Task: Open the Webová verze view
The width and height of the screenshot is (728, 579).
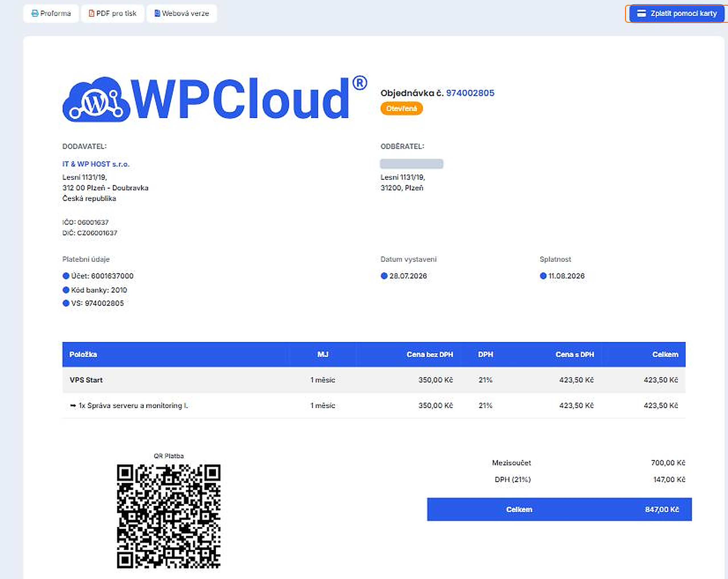Action: click(x=182, y=13)
